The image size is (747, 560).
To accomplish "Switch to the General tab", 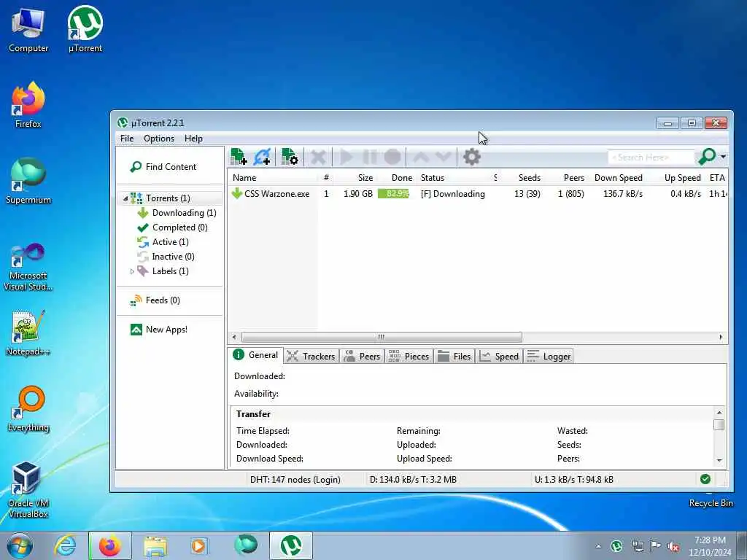I will 256,355.
